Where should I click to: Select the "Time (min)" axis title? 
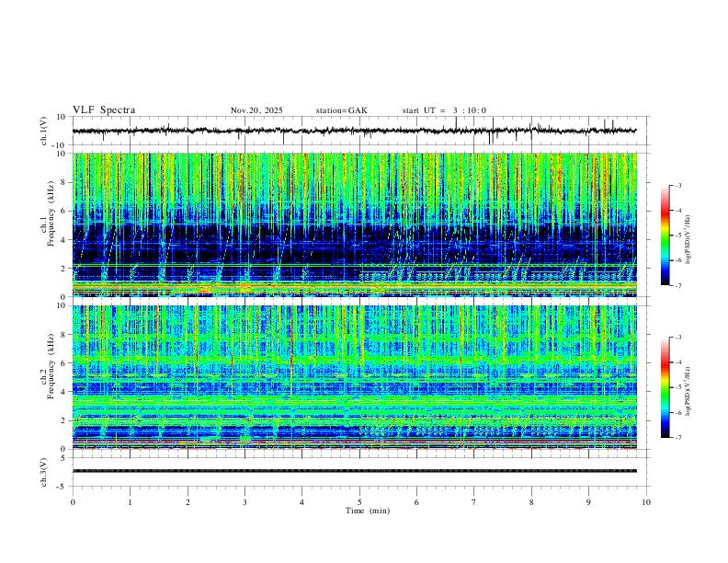[368, 511]
